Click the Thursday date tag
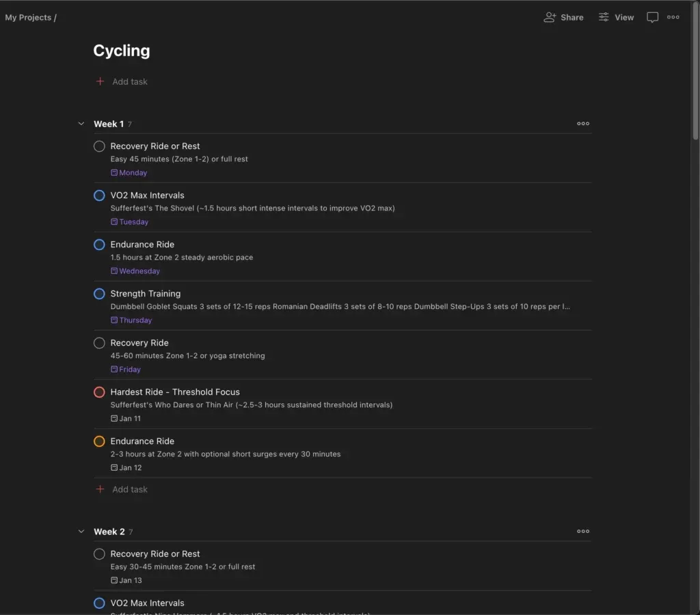The width and height of the screenshot is (700, 615). pos(131,320)
